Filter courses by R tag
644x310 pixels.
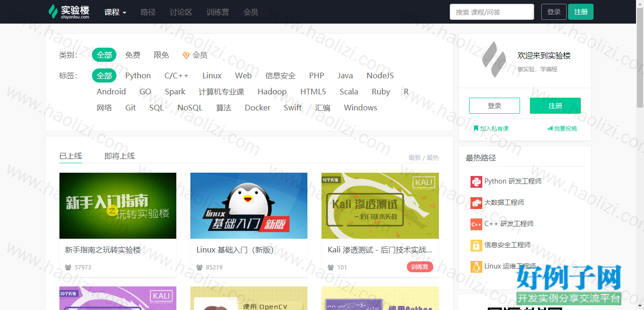point(406,92)
